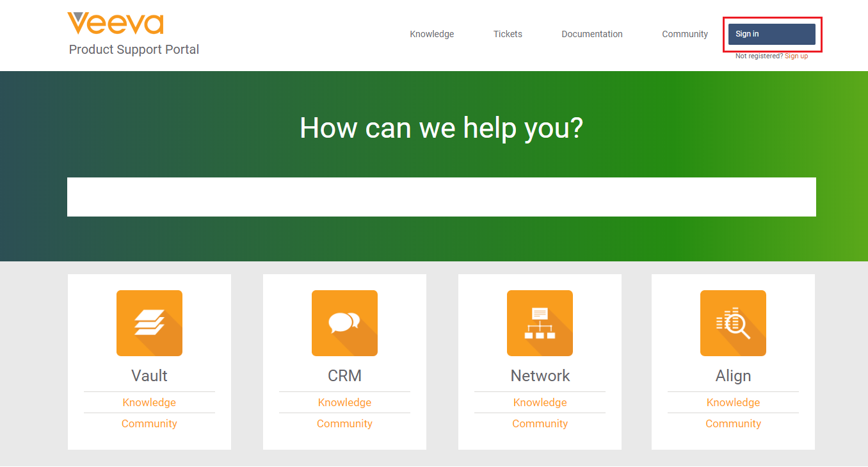This screenshot has width=868, height=467.
Task: Visit the Vault Community link
Action: [149, 423]
